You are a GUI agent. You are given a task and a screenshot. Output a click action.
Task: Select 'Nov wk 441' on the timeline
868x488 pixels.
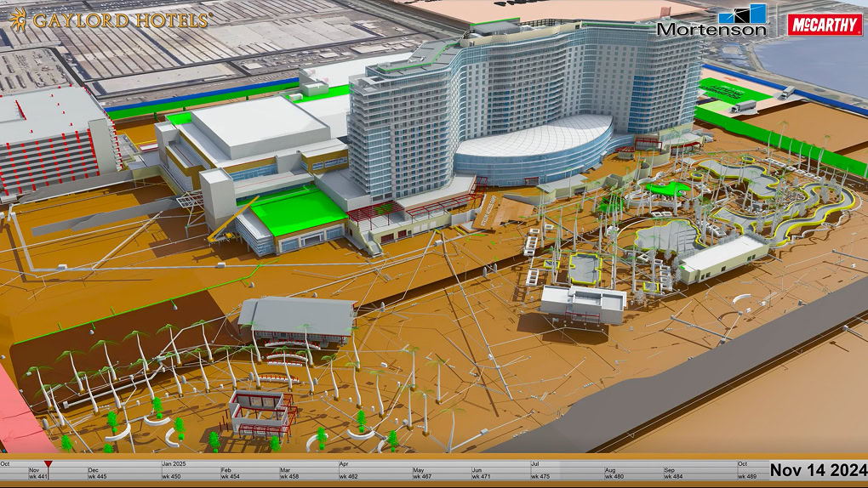coord(37,473)
